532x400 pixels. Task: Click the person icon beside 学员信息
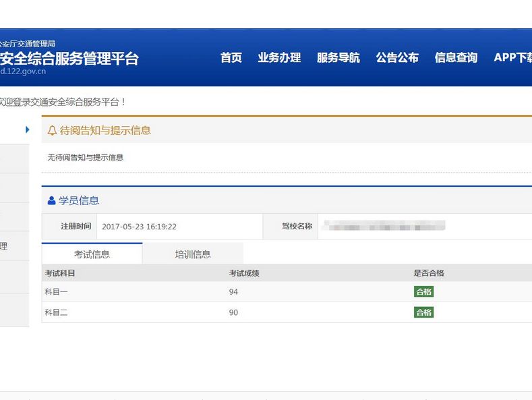click(x=51, y=201)
